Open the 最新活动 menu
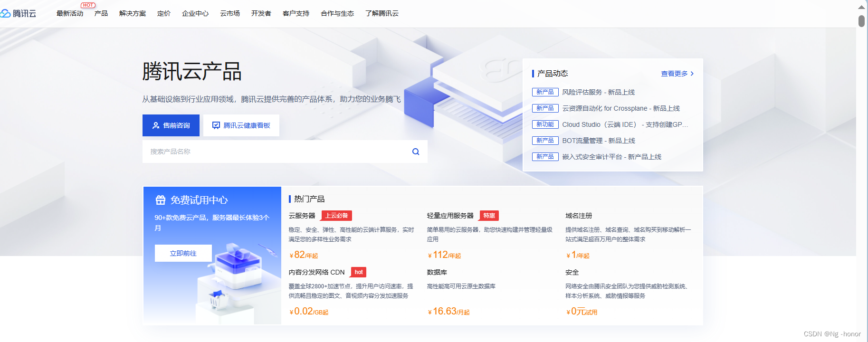The width and height of the screenshot is (868, 342). [70, 13]
